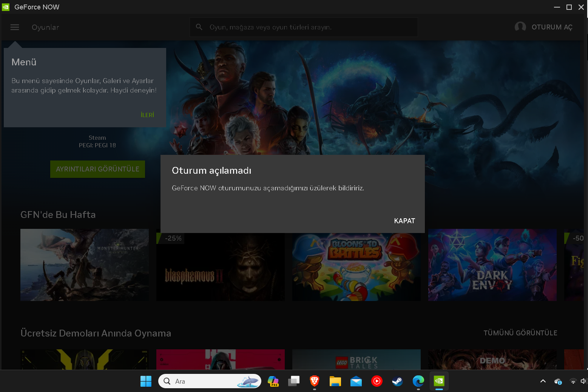Click İLERİ in the Menü tooltip

(x=147, y=115)
